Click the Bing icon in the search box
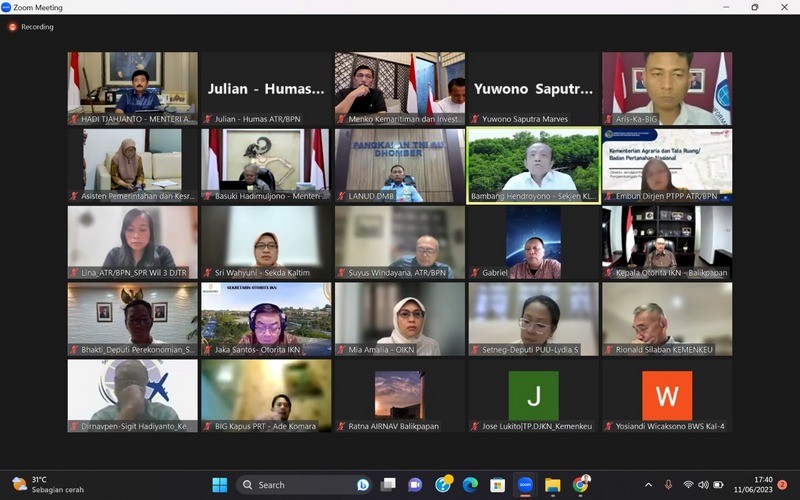The height and width of the screenshot is (500, 800). pos(363,485)
